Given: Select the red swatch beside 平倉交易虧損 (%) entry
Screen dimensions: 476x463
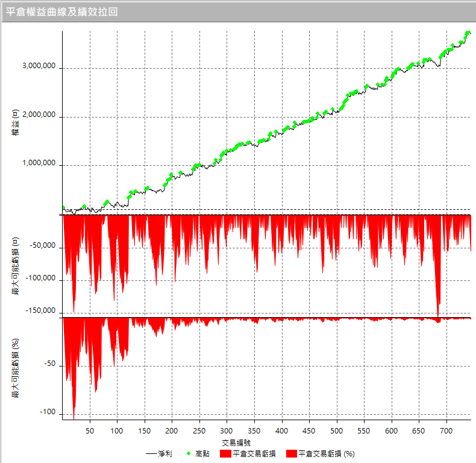Looking at the screenshot, I should (x=291, y=453).
